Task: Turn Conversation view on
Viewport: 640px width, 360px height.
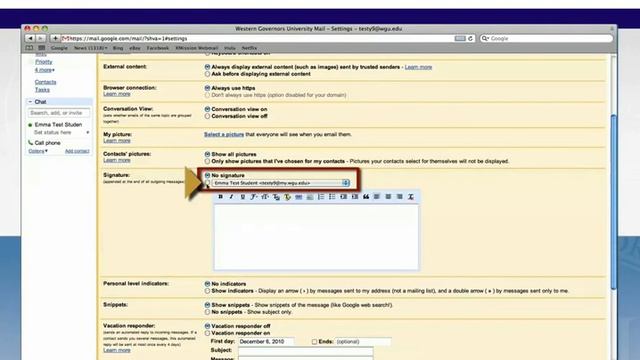Action: pyautogui.click(x=207, y=109)
